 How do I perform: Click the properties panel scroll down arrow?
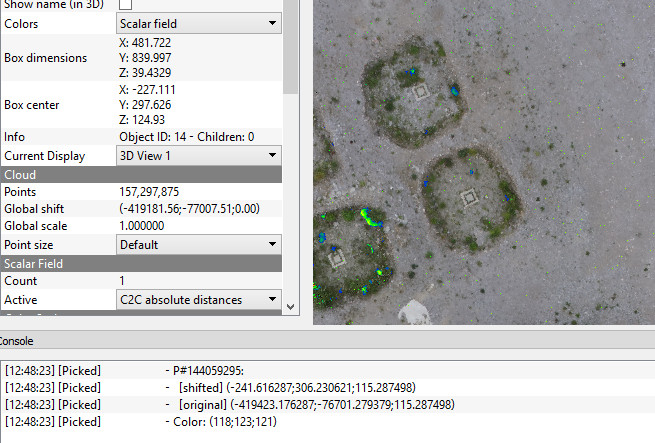pos(291,306)
